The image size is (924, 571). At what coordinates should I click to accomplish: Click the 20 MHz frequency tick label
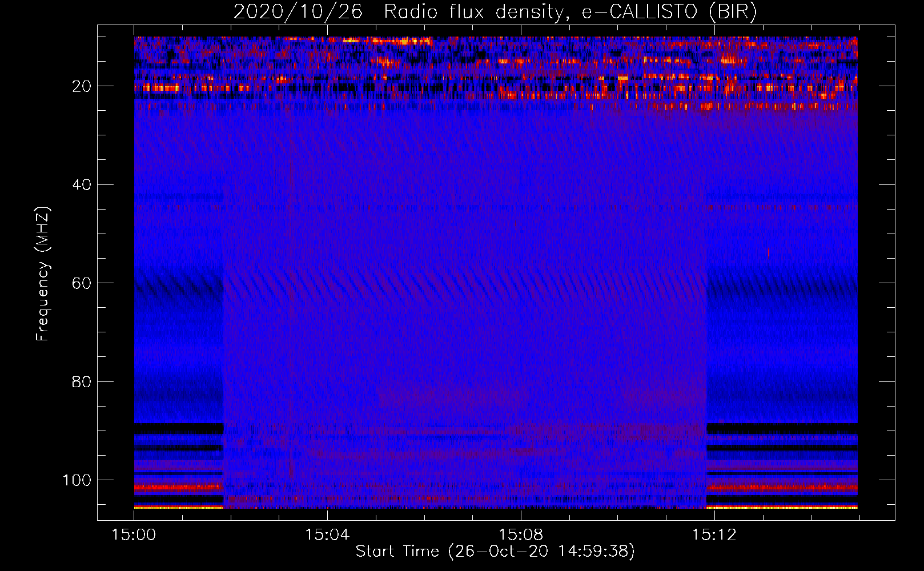[82, 86]
